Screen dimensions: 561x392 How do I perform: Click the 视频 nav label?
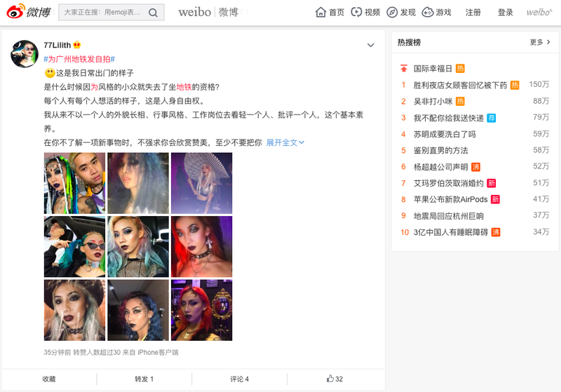372,13
